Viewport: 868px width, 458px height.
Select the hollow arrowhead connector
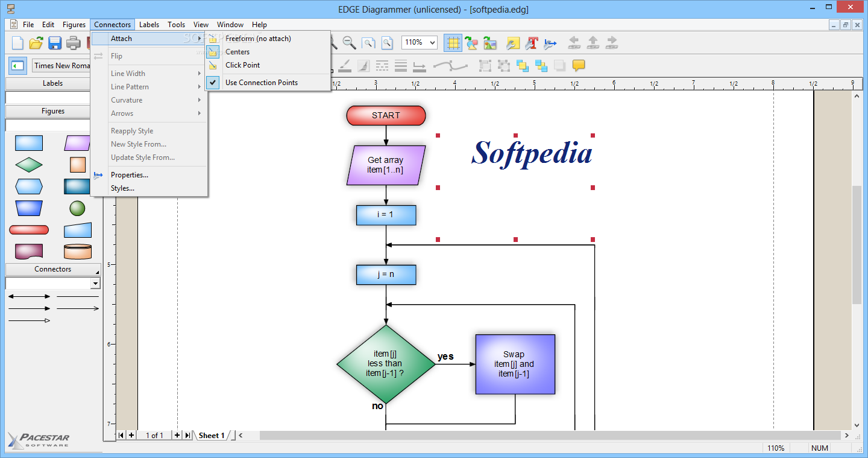coord(29,320)
